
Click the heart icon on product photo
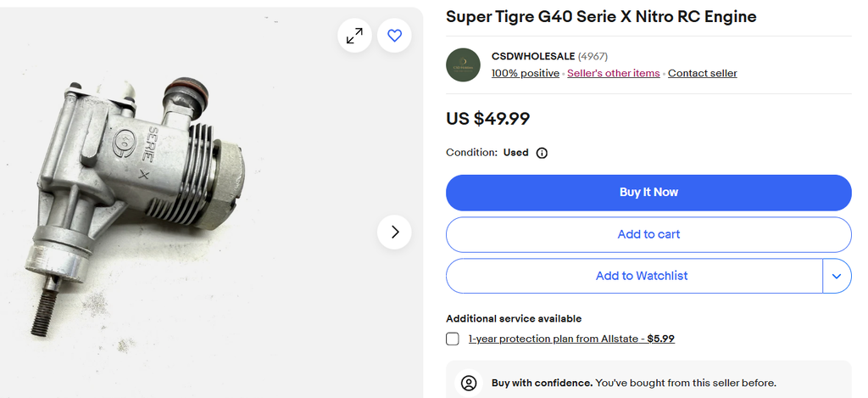[x=394, y=36]
